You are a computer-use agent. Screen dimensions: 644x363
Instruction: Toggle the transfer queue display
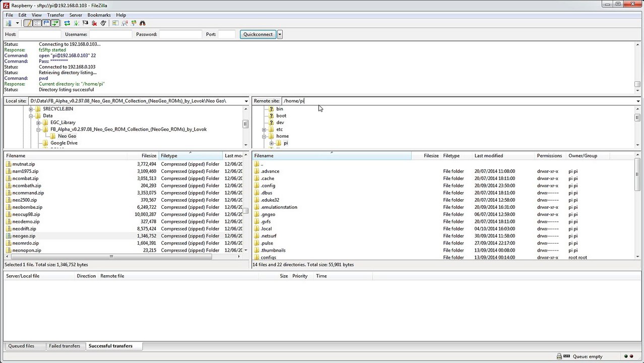[x=55, y=23]
